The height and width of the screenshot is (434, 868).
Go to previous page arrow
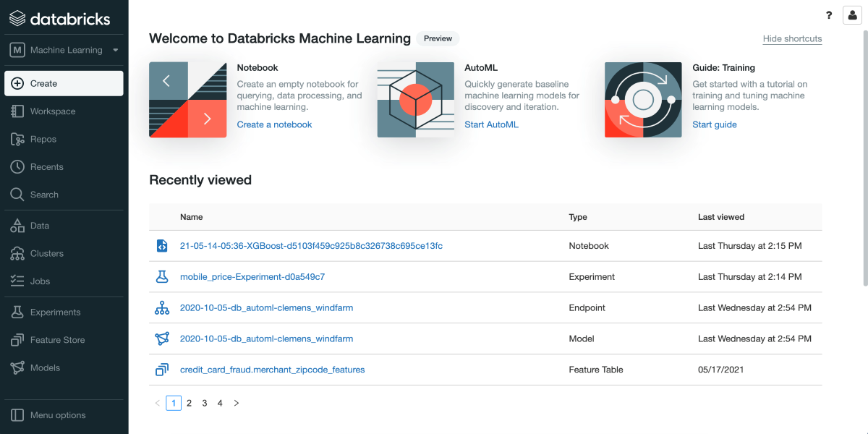pos(158,403)
